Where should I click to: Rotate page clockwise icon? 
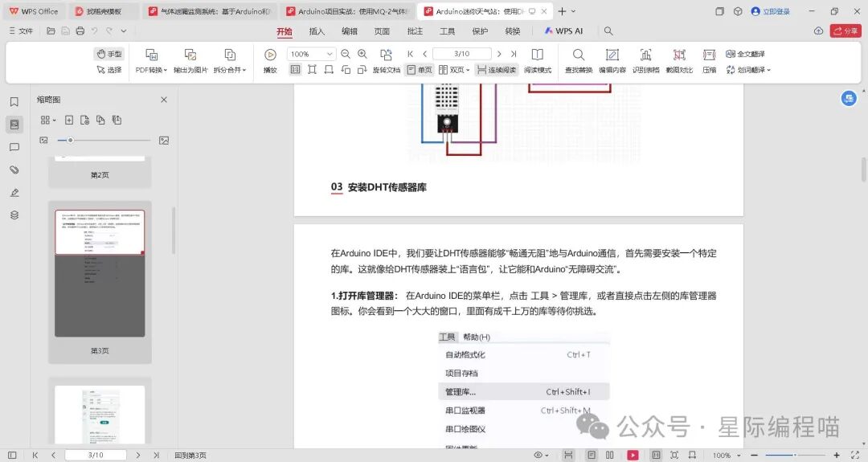(x=362, y=70)
